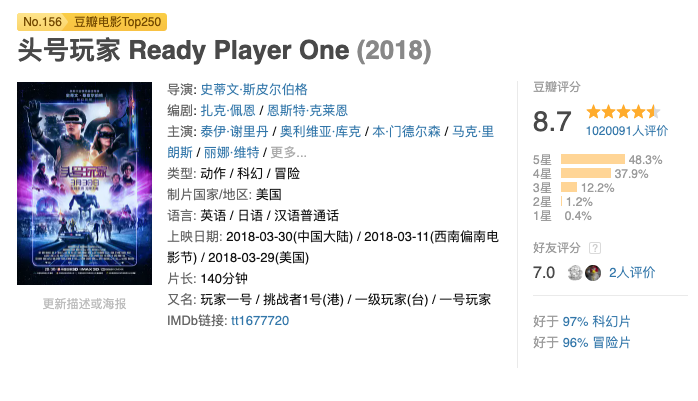Open IMDb link tt1677720
698x401 pixels.
(x=260, y=321)
